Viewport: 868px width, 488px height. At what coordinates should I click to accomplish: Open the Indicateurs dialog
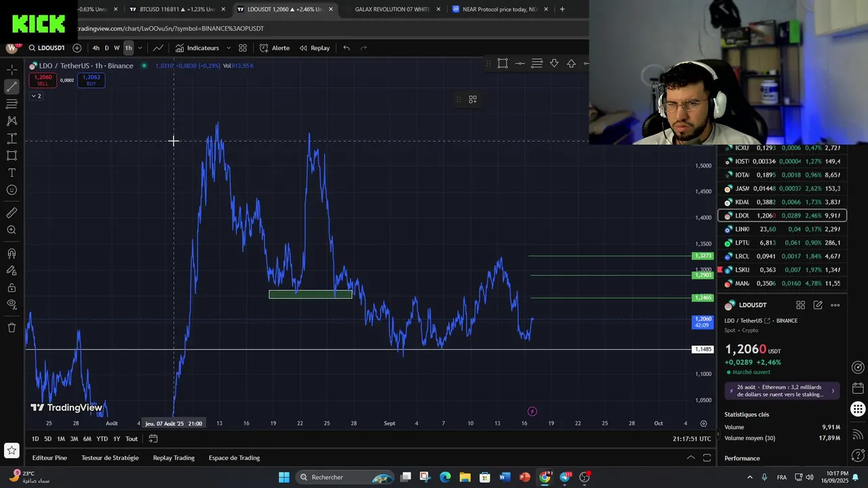pyautogui.click(x=197, y=48)
